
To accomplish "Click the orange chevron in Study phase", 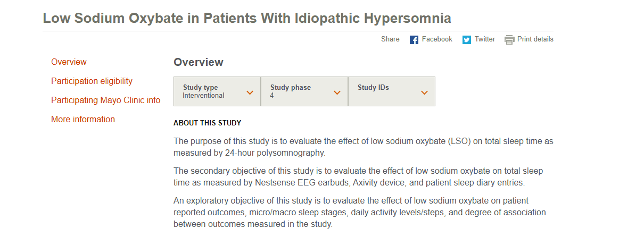I will pyautogui.click(x=337, y=92).
